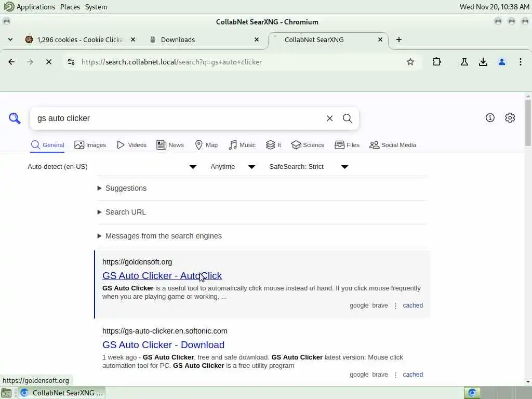Viewport: 532px width, 399px height.
Task: Click the SearXNG magnifier logo
Action: [x=15, y=118]
